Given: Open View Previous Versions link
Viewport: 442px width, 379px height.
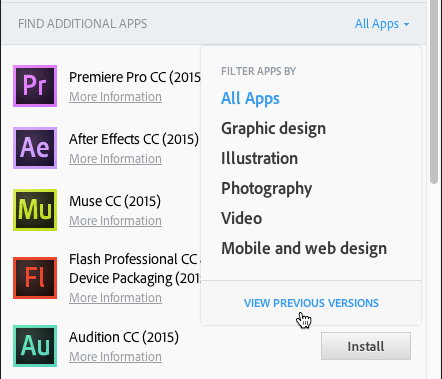Looking at the screenshot, I should 311,303.
